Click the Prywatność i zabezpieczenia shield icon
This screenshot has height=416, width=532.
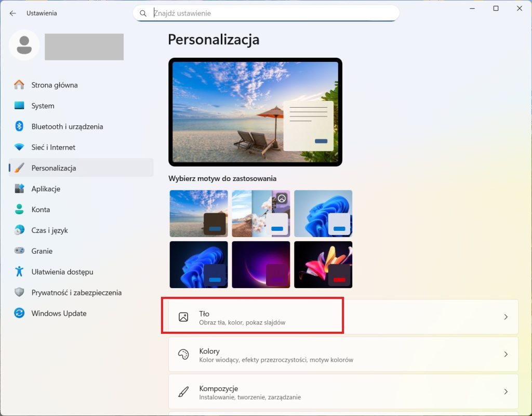click(x=19, y=293)
